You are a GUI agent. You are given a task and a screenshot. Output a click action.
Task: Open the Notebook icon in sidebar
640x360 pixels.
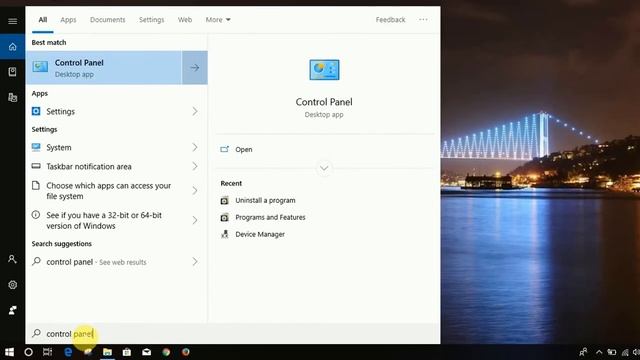[x=13, y=72]
